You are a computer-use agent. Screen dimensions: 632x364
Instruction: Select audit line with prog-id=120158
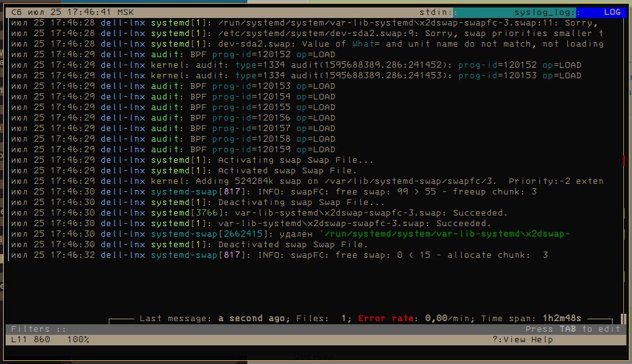173,139
